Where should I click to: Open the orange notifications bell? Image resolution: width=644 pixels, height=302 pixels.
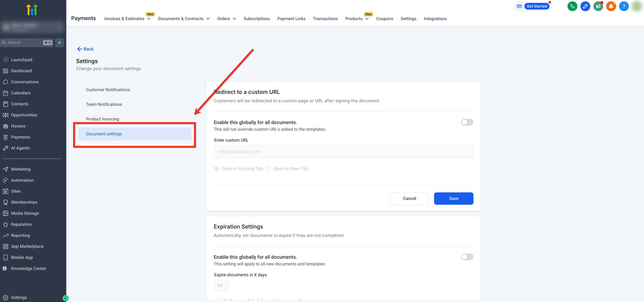click(611, 6)
